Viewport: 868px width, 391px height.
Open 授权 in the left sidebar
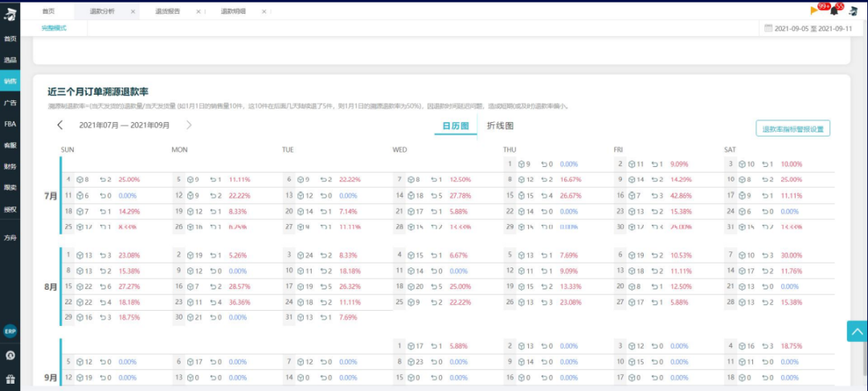[10, 210]
